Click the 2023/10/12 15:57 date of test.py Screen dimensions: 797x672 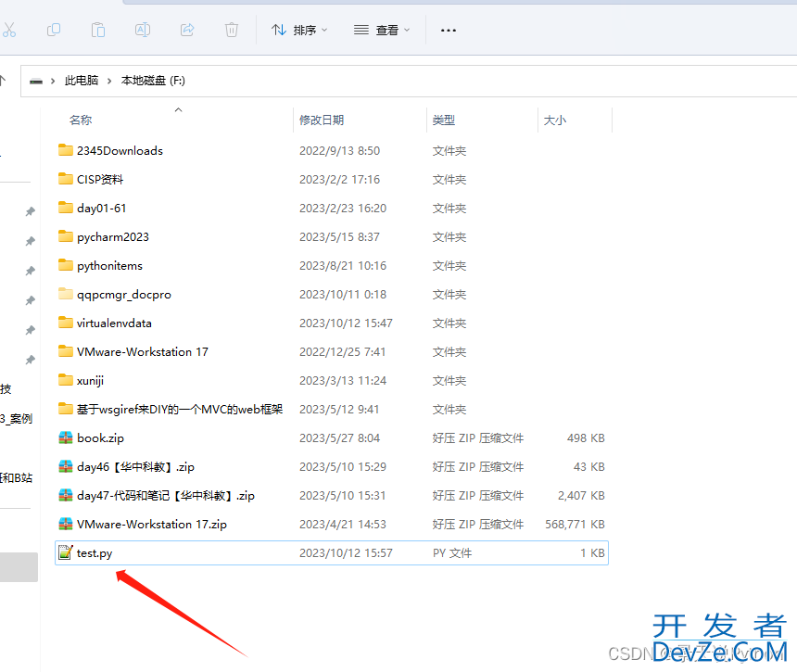tap(347, 553)
